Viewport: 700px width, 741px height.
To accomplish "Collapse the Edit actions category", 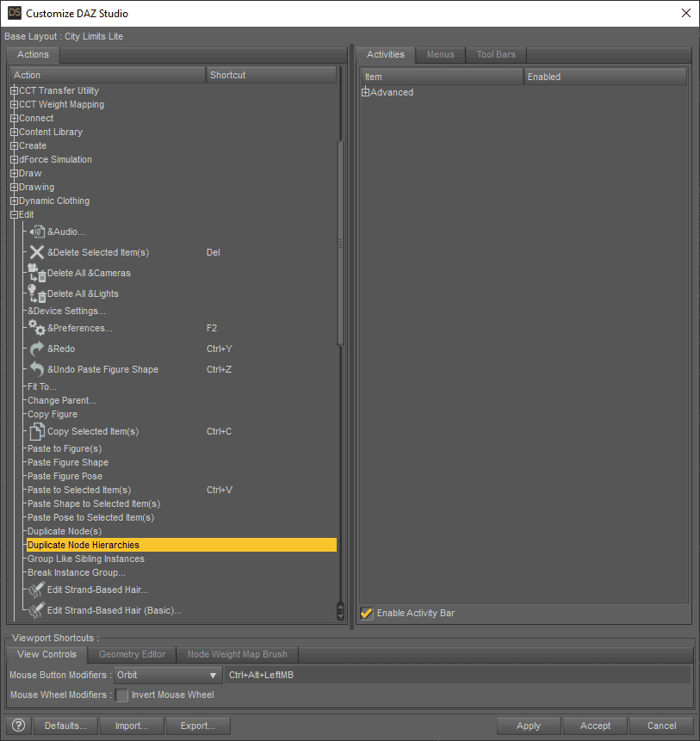I will point(14,214).
